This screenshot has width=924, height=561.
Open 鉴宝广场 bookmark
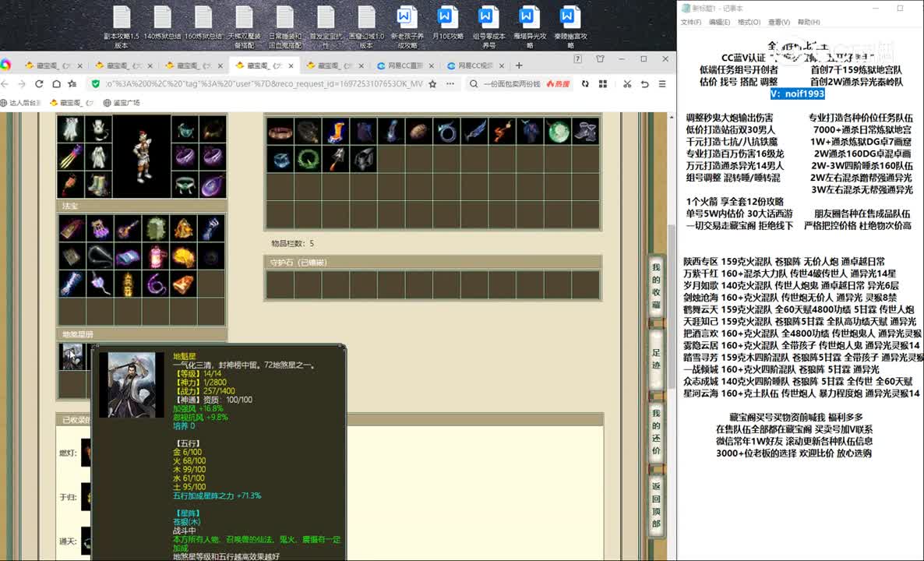pos(122,103)
